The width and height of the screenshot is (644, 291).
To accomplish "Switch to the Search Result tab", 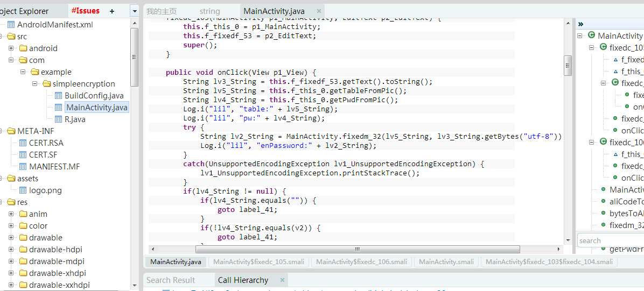I will point(171,280).
